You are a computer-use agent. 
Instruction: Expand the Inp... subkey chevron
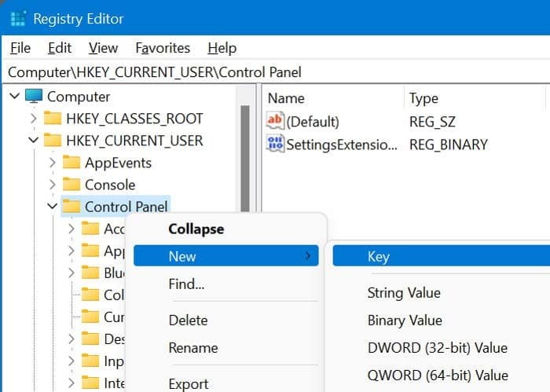[71, 361]
